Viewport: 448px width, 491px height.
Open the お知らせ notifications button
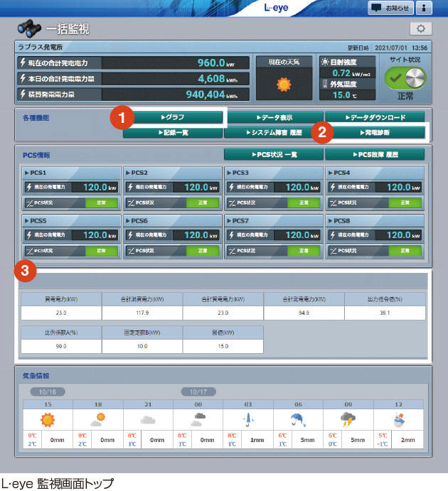point(390,8)
